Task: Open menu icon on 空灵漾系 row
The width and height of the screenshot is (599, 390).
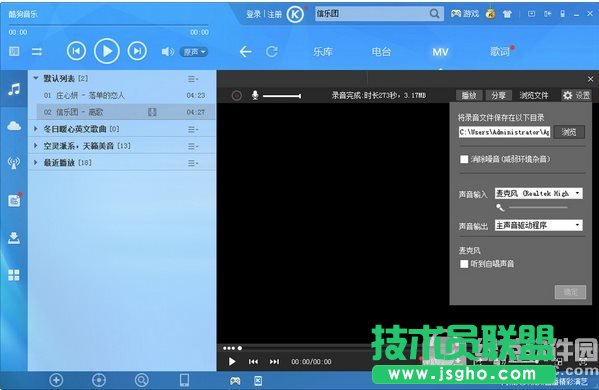Action: tap(193, 146)
